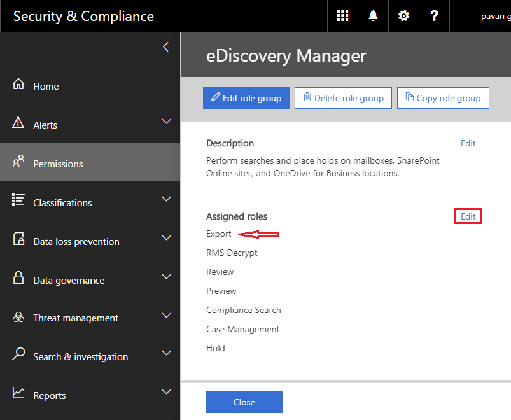Select the Review role text

click(220, 272)
